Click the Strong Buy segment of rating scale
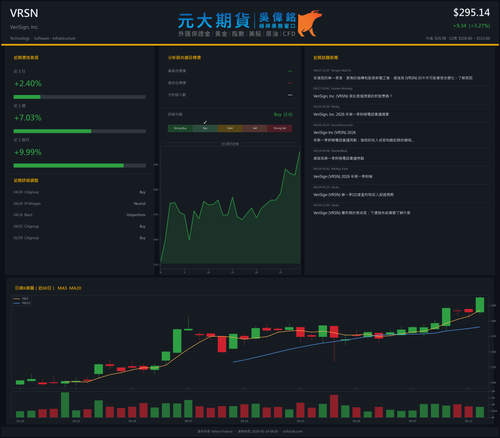The image size is (500, 438). pyautogui.click(x=180, y=128)
